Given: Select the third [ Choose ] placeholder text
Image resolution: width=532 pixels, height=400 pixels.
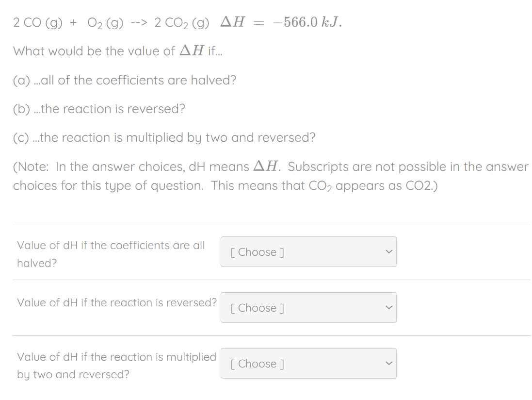Looking at the screenshot, I should (x=257, y=363).
